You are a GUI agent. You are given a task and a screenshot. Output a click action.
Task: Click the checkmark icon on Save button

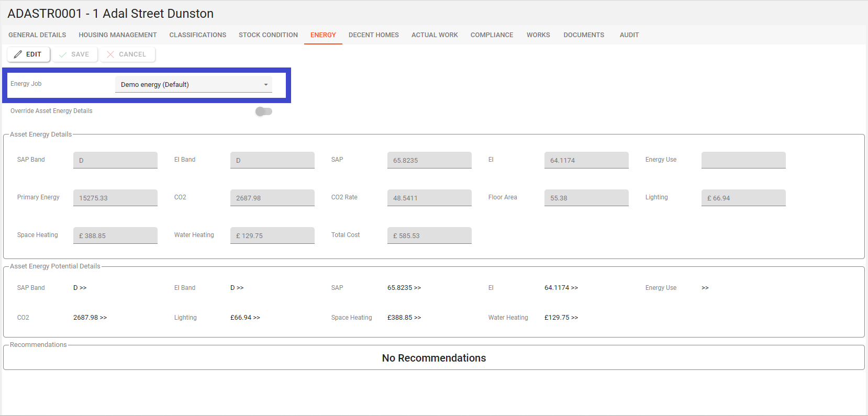coord(63,54)
